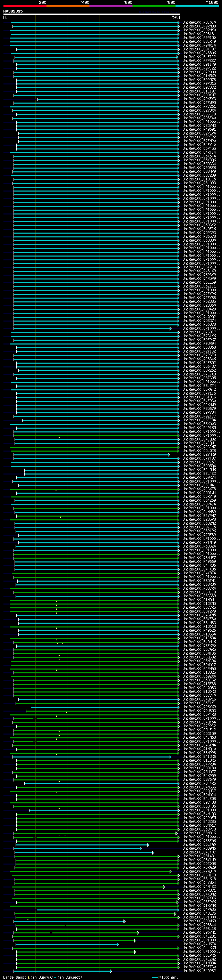Select the UniRef100_B5X5T4 label
222x980 pixels.
coord(199,156)
